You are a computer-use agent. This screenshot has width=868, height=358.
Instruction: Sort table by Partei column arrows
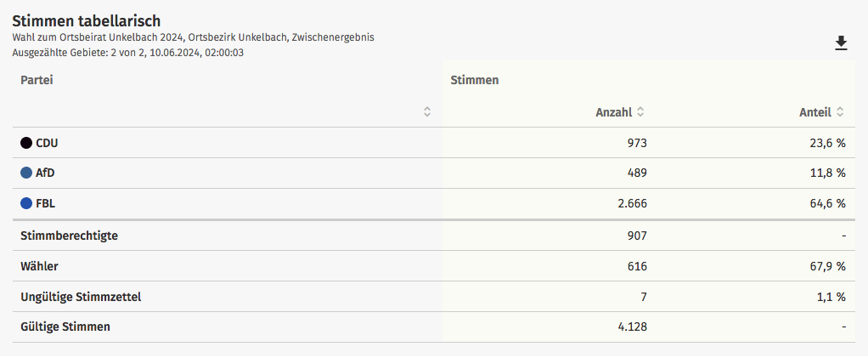coord(427,112)
